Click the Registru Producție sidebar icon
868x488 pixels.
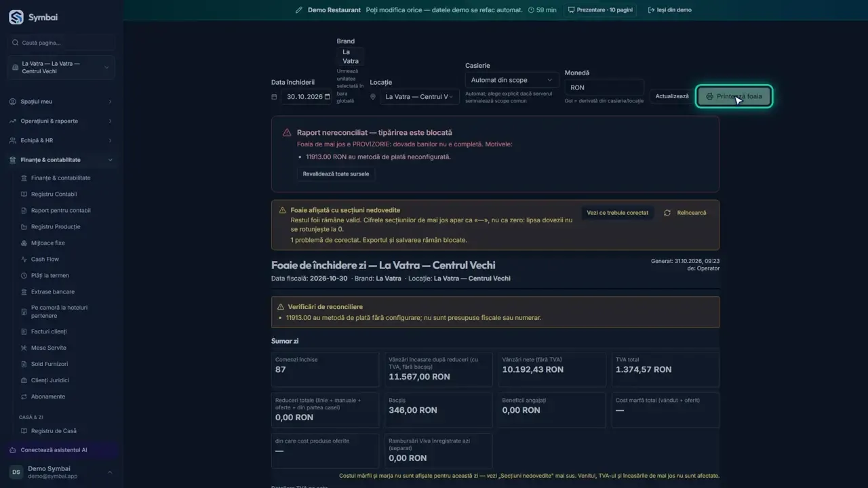pos(24,227)
